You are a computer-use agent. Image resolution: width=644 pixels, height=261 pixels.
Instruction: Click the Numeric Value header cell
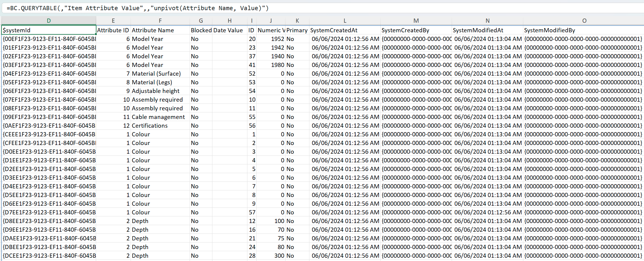click(x=271, y=30)
